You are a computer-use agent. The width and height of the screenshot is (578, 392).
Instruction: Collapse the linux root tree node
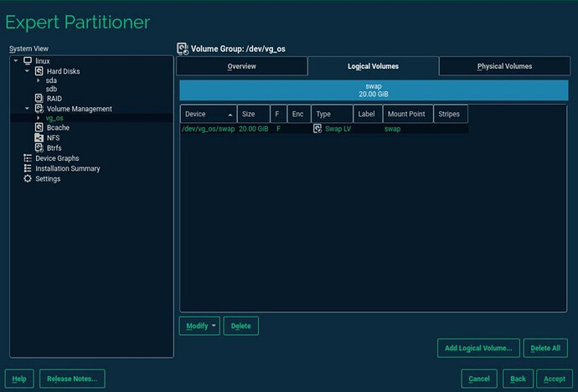[16, 61]
